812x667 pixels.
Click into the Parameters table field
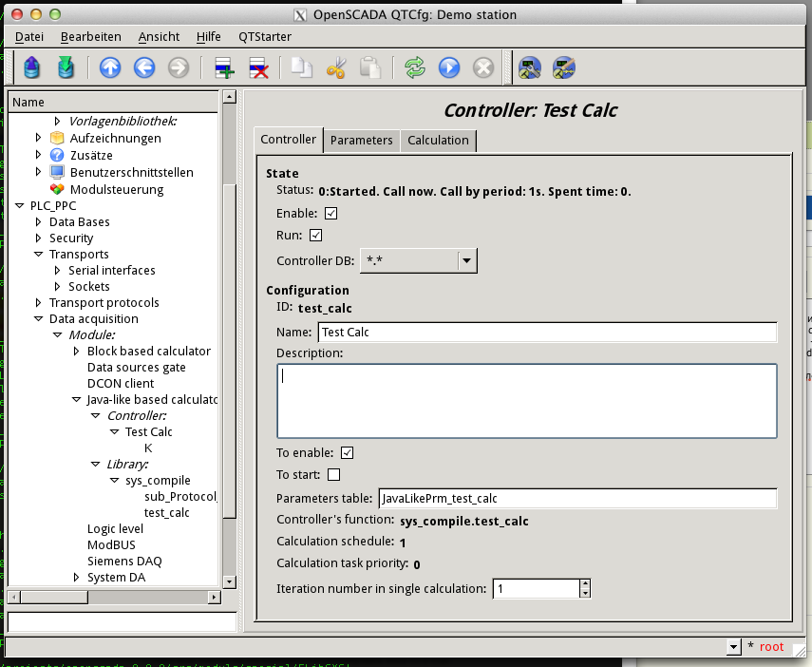pos(576,498)
